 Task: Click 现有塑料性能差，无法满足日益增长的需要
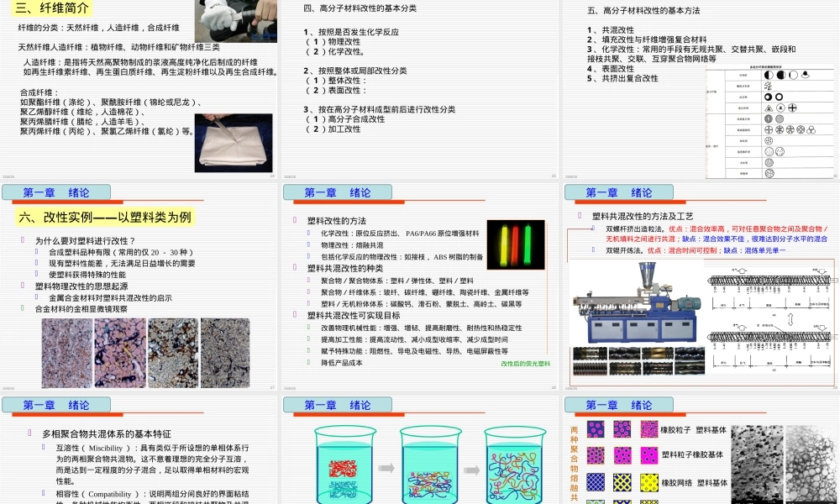pos(122,264)
